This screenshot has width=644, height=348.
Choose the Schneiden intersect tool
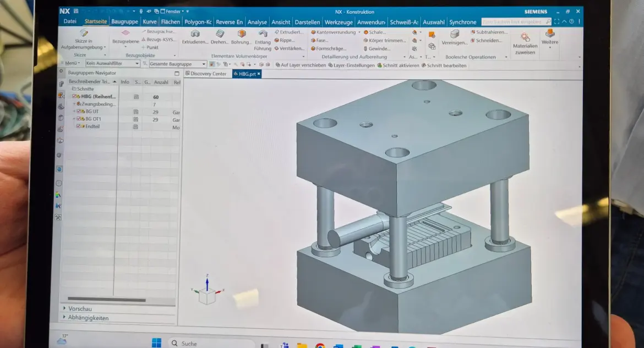pyautogui.click(x=486, y=40)
